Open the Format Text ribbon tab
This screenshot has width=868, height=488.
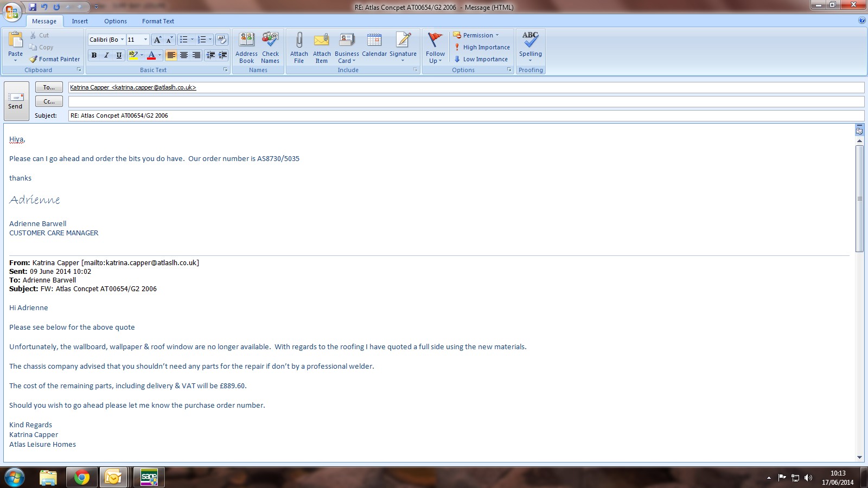pos(158,21)
